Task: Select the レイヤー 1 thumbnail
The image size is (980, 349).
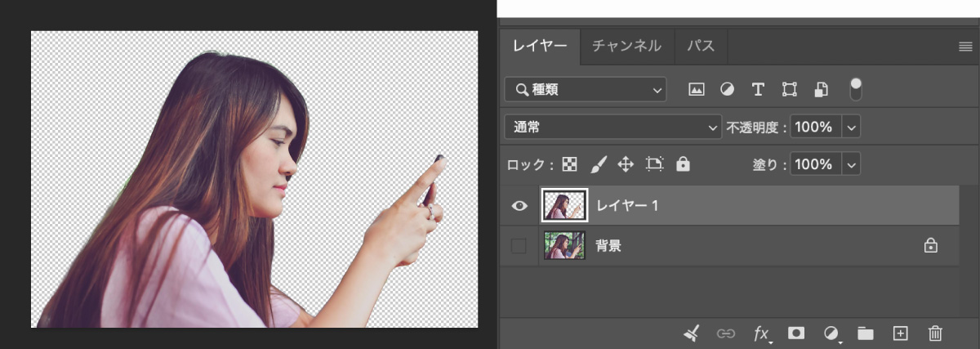Action: 564,205
